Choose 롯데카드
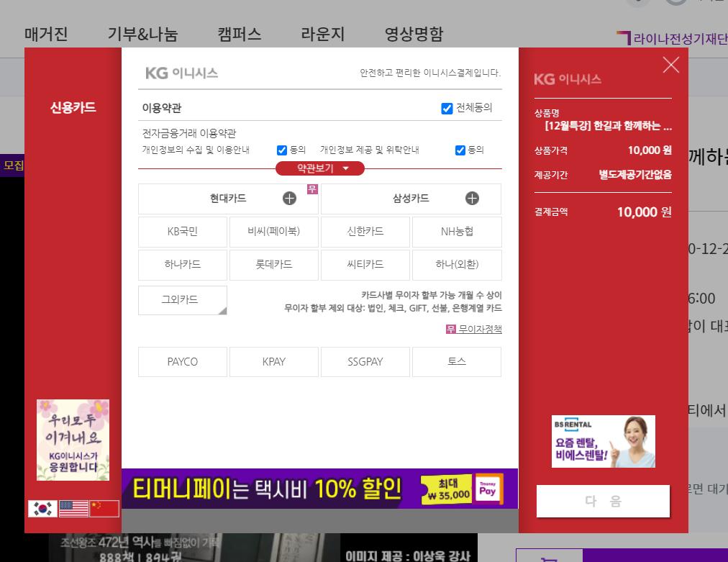 point(274,265)
